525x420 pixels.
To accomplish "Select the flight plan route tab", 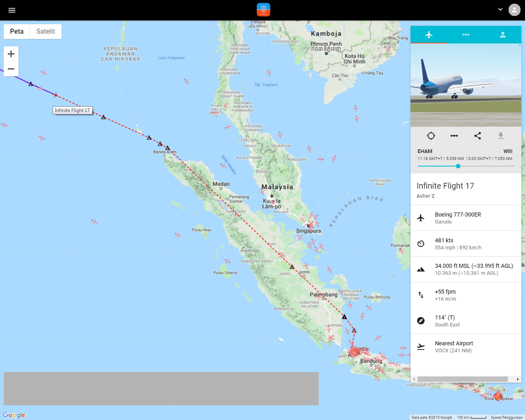I will (466, 35).
